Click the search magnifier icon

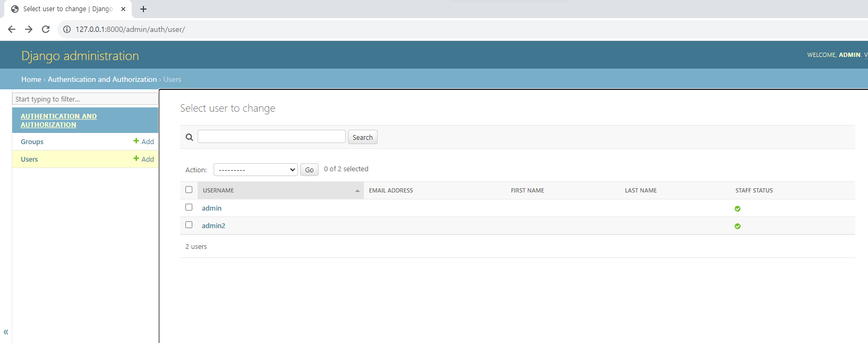point(189,137)
